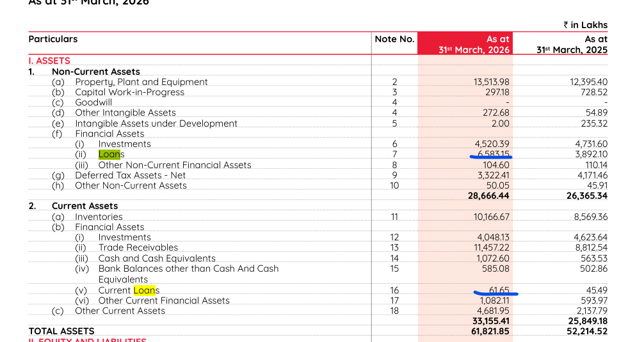Click the 61,821.85 total assets value

coord(490,331)
